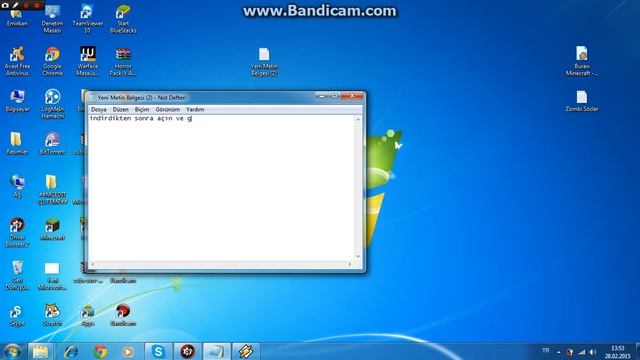Image resolution: width=640 pixels, height=360 pixels.
Task: Open Google Chrome from the taskbar
Action: [100, 351]
